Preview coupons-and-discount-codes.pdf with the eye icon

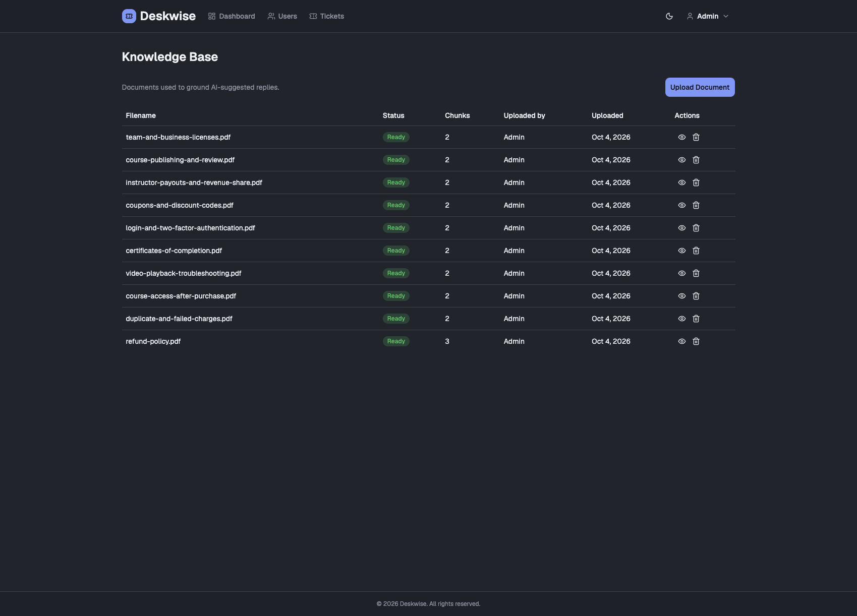tap(682, 205)
